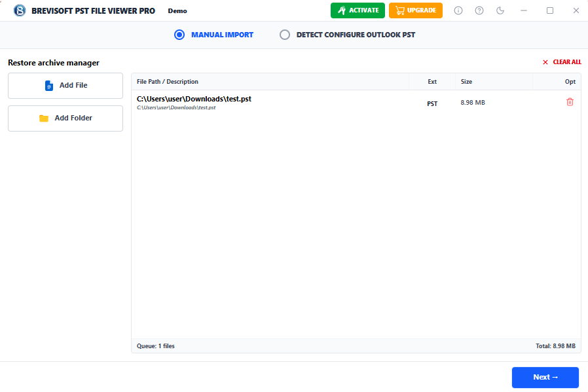Select the C:\Users\user\Downloads\test.pst row title

194,99
